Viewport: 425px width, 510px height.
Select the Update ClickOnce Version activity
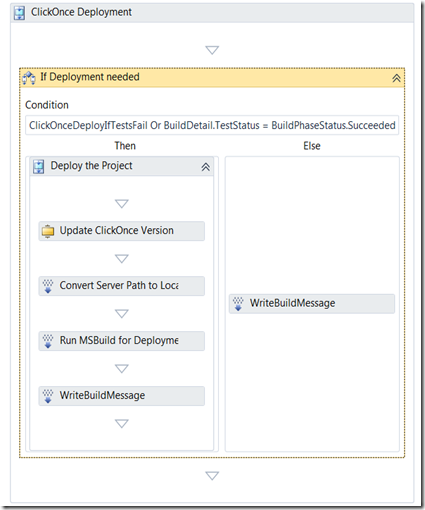122,231
